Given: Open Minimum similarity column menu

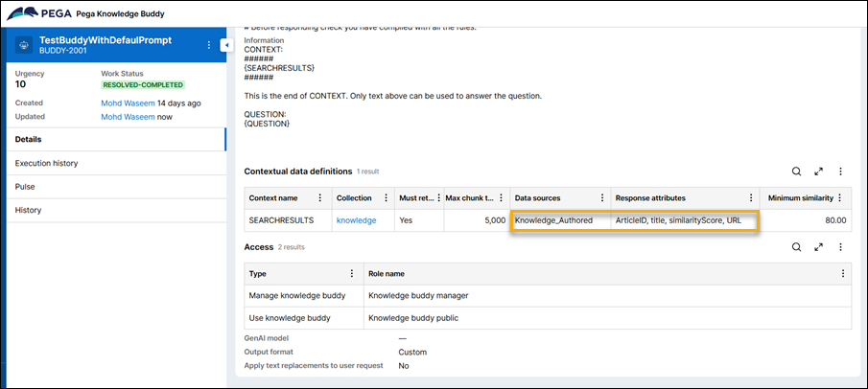Looking at the screenshot, I should [839, 198].
